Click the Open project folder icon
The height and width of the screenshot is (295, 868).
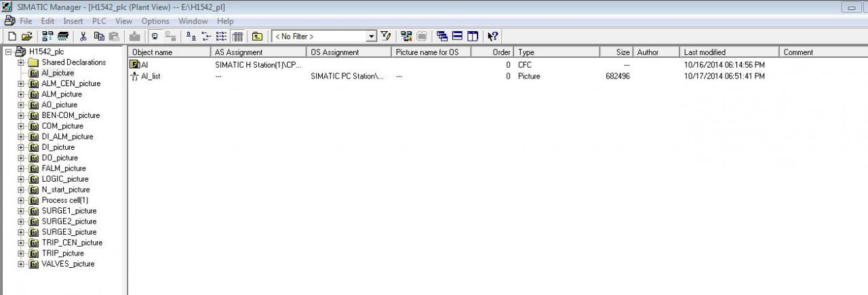[x=26, y=36]
